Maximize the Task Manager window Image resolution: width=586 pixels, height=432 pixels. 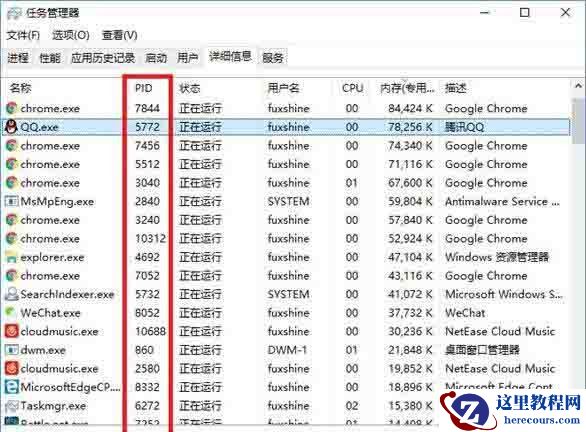(x=525, y=13)
